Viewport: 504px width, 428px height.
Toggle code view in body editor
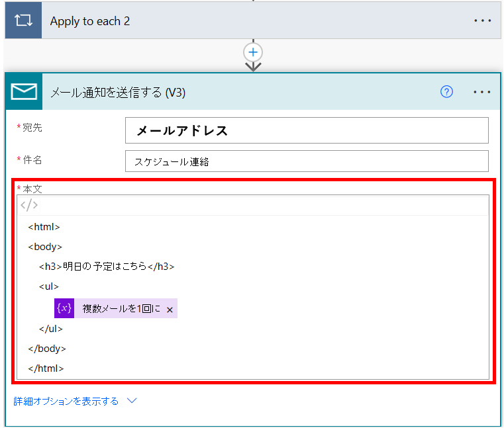pyautogui.click(x=29, y=205)
